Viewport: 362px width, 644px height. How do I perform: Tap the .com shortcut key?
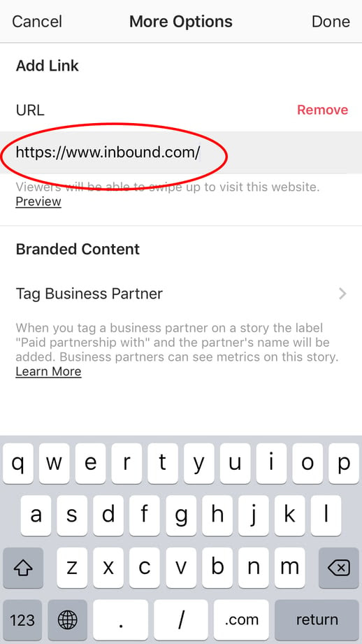click(241, 620)
